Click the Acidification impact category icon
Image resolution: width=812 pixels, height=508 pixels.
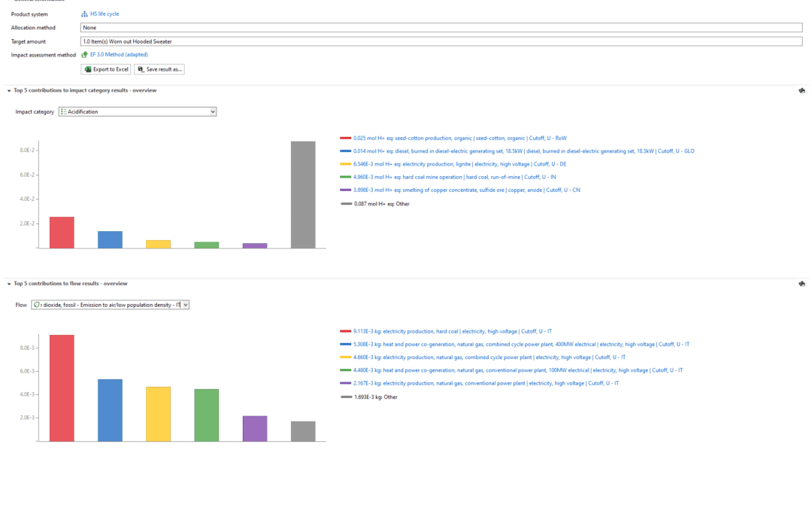pyautogui.click(x=63, y=112)
